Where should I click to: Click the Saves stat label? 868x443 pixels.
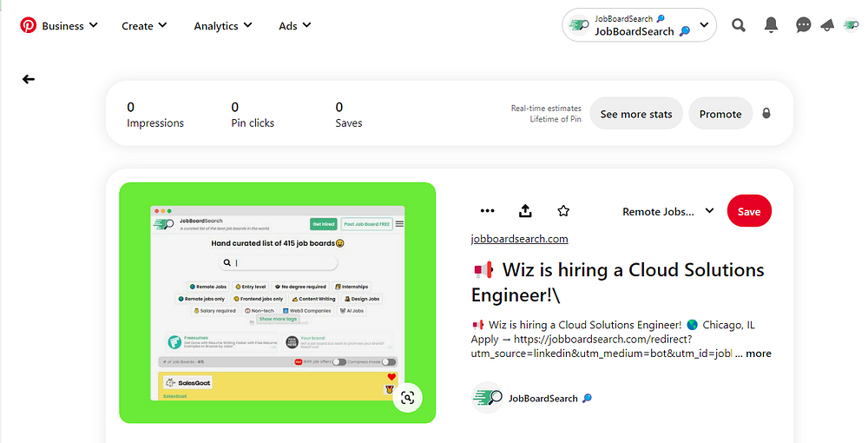tap(349, 123)
